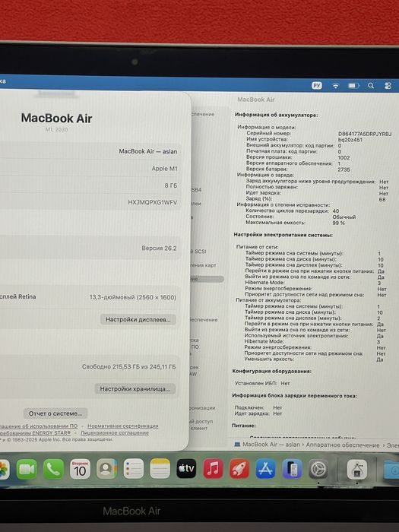399x532 pixels.
Task: Open 'Лицензионное соглашение' link
Action: tap(115, 432)
